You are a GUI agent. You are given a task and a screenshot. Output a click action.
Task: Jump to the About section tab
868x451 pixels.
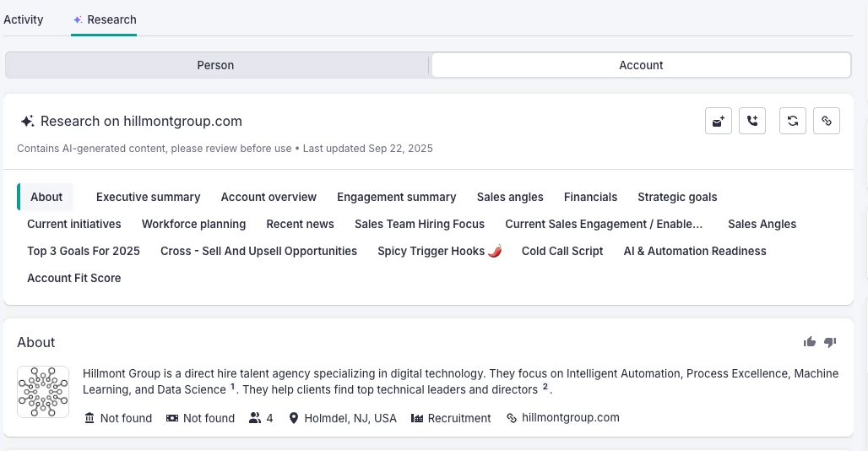46,197
